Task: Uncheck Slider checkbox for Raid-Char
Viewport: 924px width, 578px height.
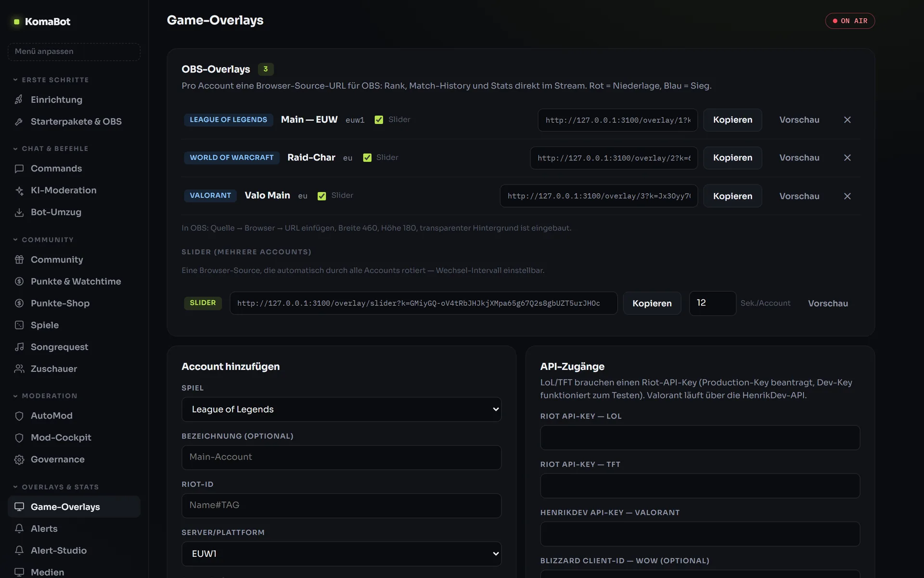Action: [367, 158]
